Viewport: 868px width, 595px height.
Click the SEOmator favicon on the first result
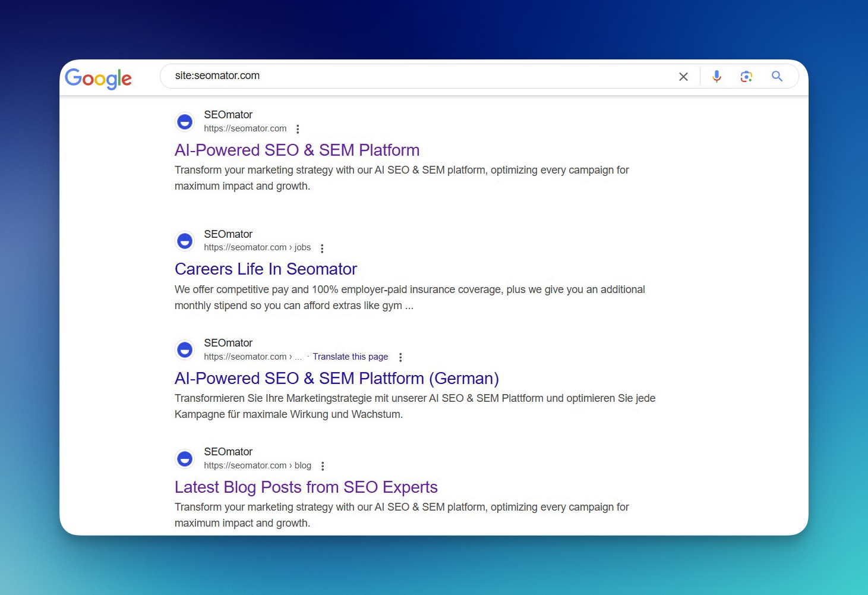[x=185, y=121]
